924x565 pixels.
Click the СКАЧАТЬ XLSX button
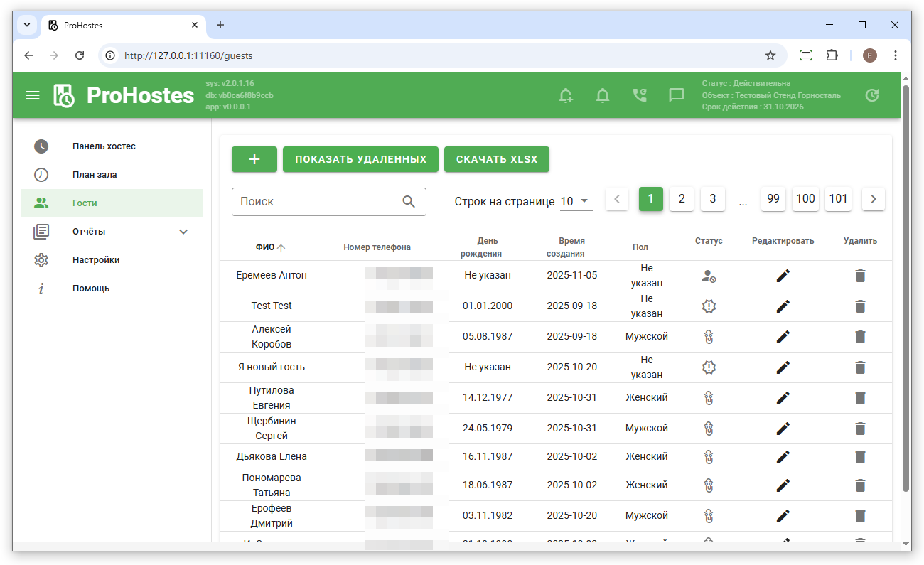[496, 159]
